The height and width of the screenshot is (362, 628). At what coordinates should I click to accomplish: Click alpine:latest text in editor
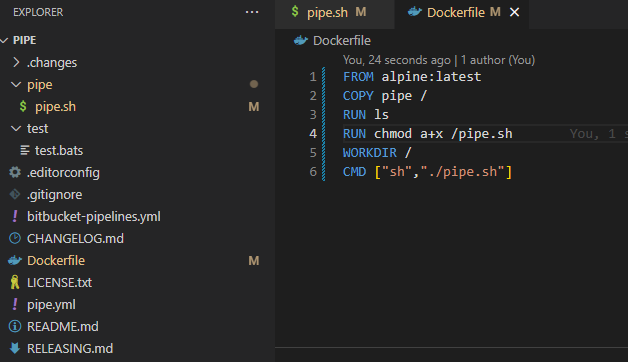431,76
